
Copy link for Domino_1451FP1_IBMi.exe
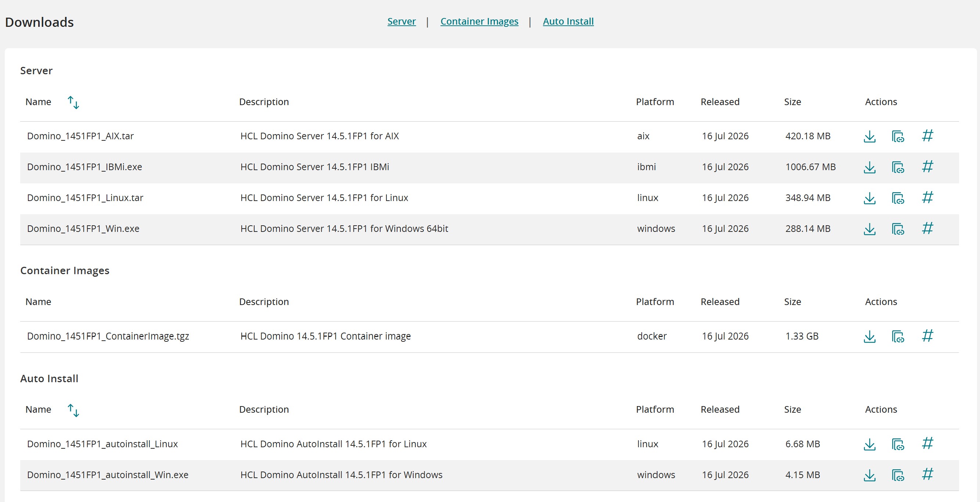coord(898,167)
